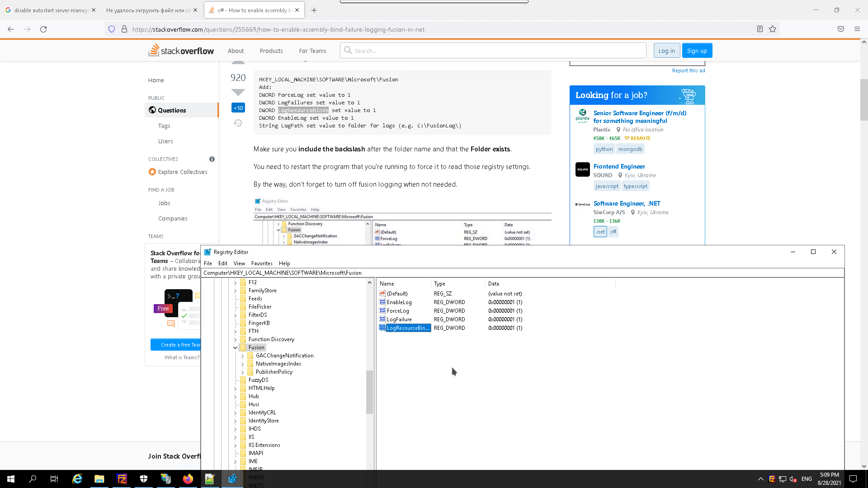The width and height of the screenshot is (868, 488).
Task: Open the Frontend Engineer job link
Action: 619,166
